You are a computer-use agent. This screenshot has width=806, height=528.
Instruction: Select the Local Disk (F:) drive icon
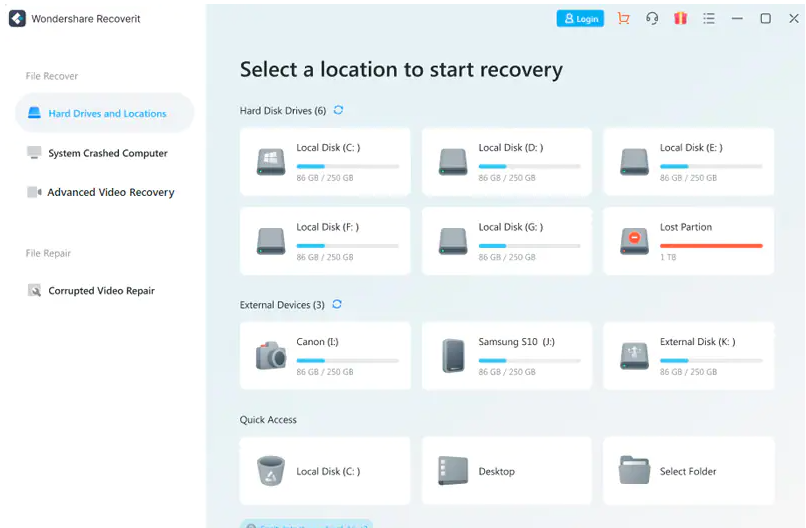[x=271, y=241]
